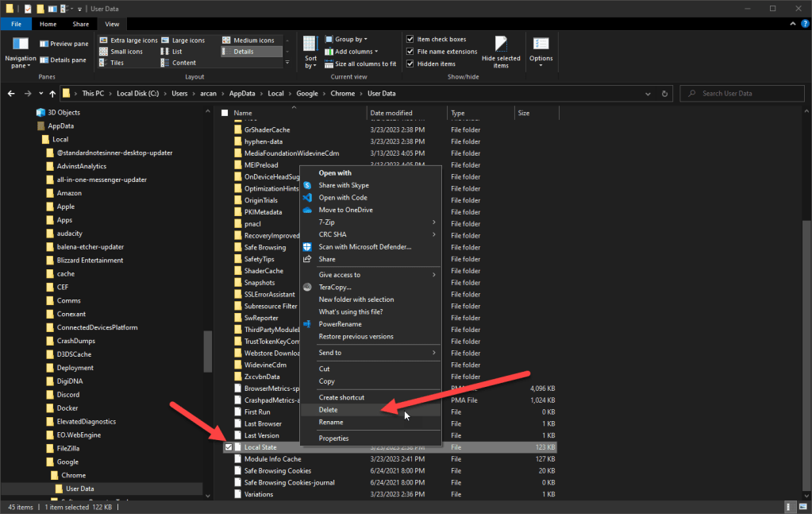This screenshot has width=812, height=514.
Task: Choose Open with Code menu entry
Action: 343,198
